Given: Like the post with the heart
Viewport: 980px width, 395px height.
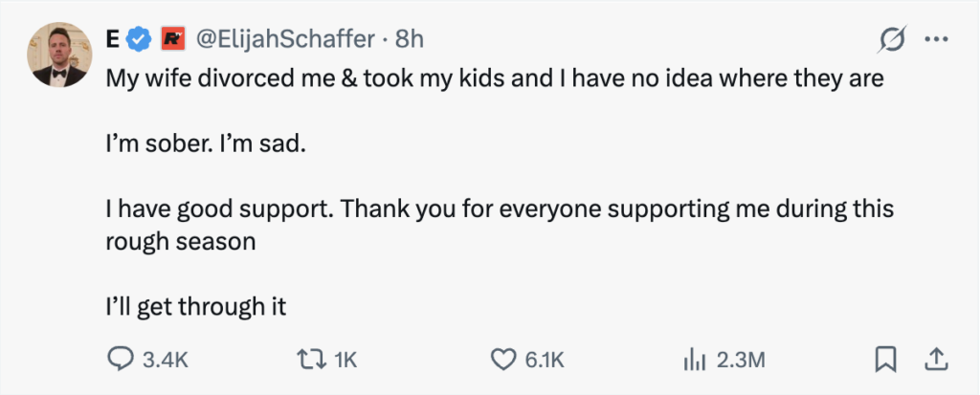Looking at the screenshot, I should [503, 359].
